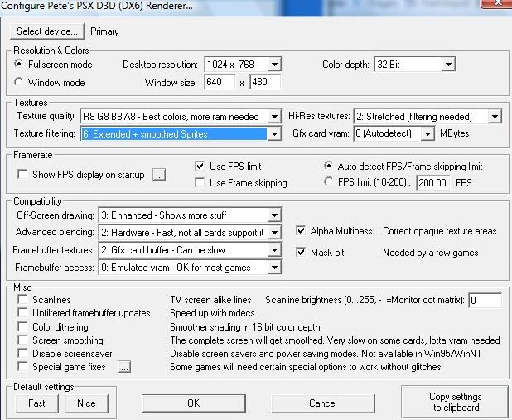The height and width of the screenshot is (420, 512).
Task: Open Special game fixes ellipsis button
Action: [124, 367]
